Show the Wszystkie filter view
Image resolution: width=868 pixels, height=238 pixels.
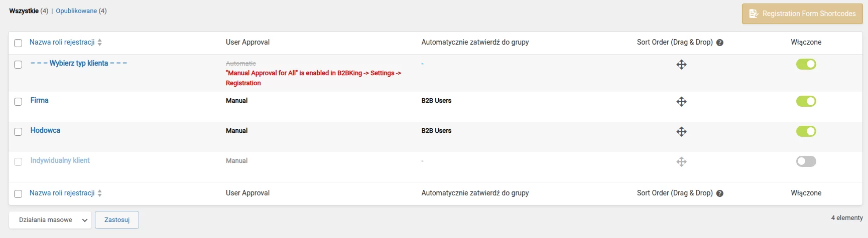click(x=24, y=11)
